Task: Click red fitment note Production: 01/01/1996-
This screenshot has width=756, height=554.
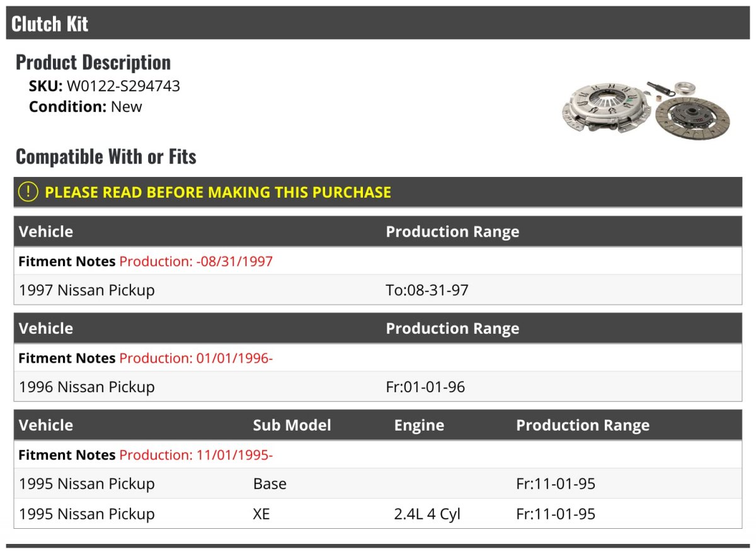Action: (x=196, y=358)
